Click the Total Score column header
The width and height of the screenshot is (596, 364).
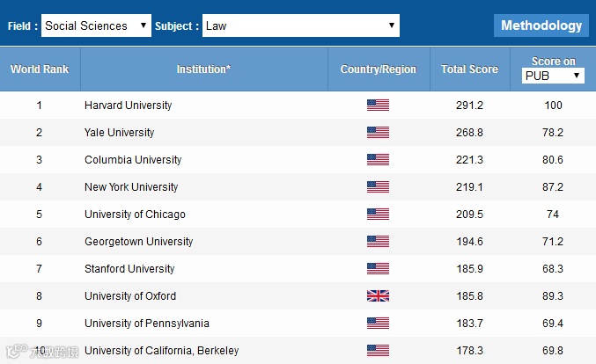click(x=469, y=69)
